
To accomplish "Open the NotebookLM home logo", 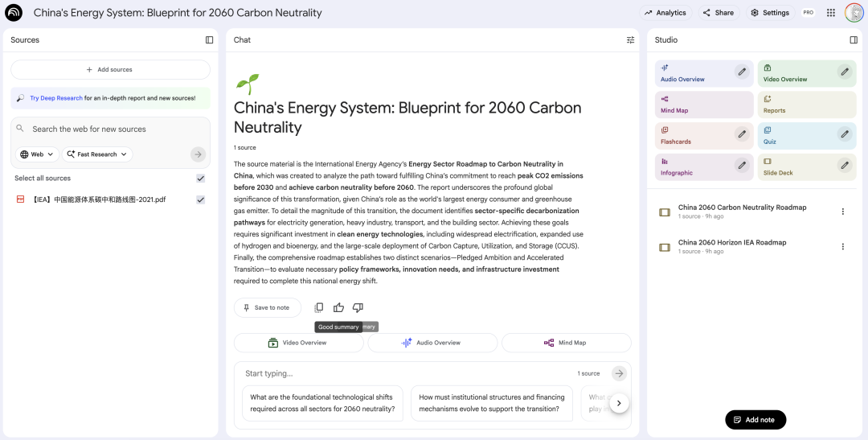I will pyautogui.click(x=14, y=12).
